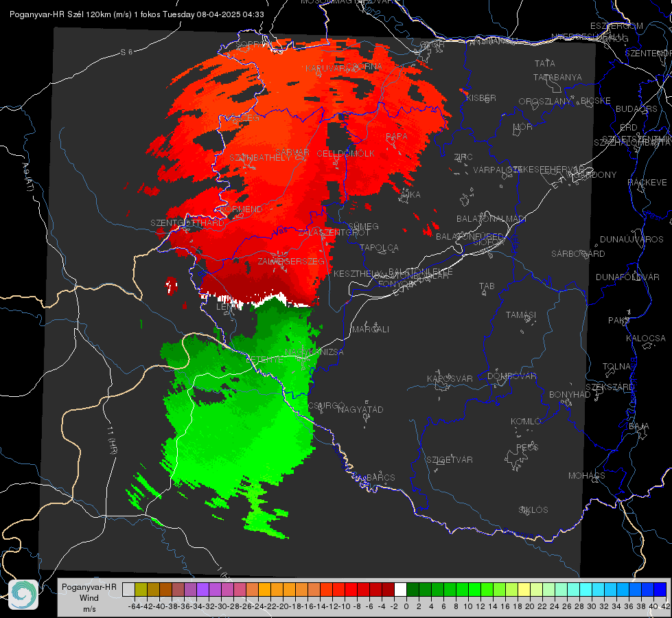Screen dimensions: 672x618
Task: Click the MOR town label
Action: coord(523,127)
